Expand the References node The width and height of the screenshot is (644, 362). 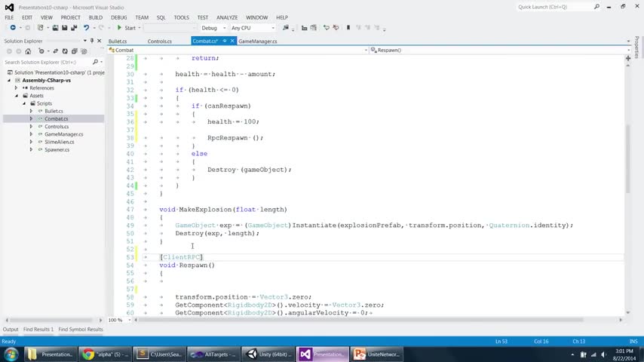[x=17, y=88]
